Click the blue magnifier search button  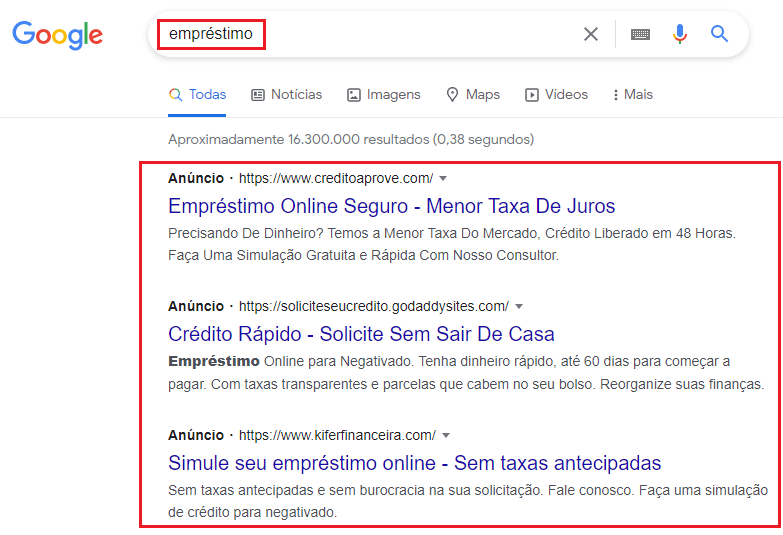click(719, 34)
